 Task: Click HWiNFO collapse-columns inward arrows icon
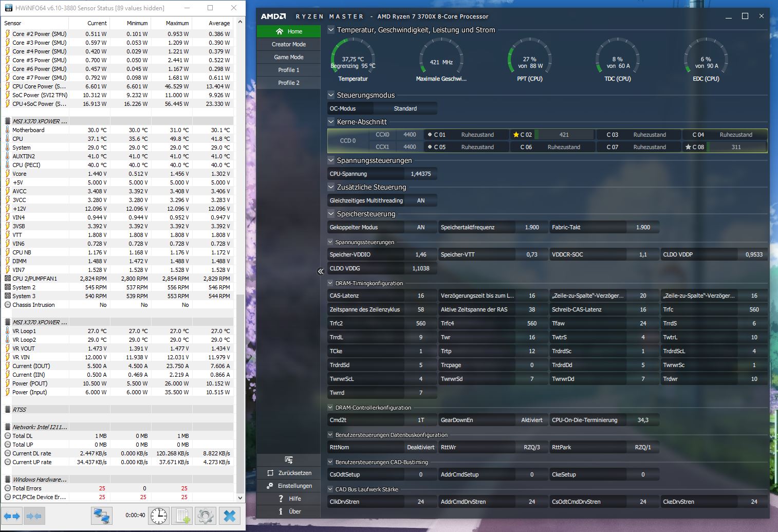34,516
